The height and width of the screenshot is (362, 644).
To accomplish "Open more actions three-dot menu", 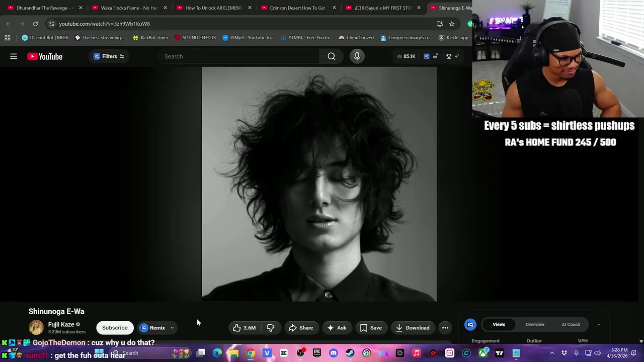I will tap(445, 328).
